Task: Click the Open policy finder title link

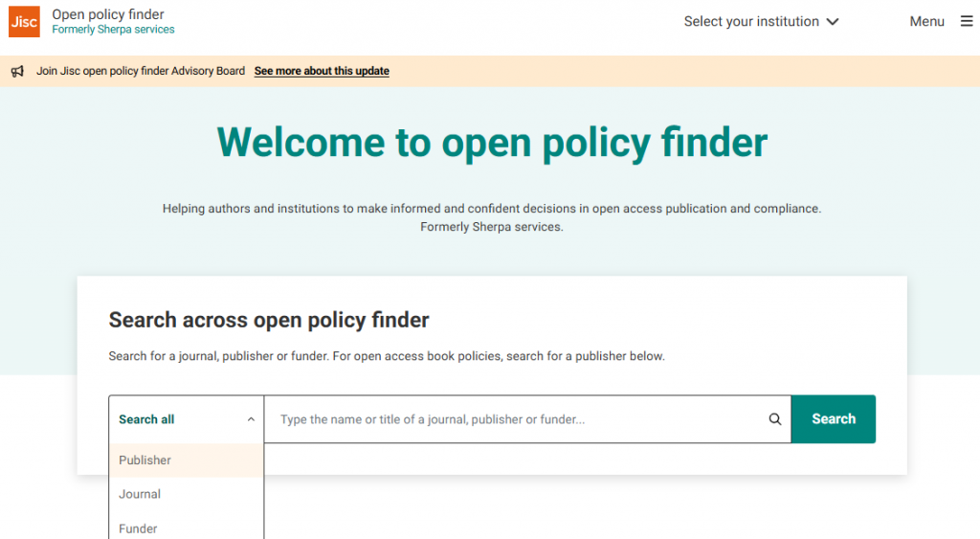Action: click(x=108, y=14)
